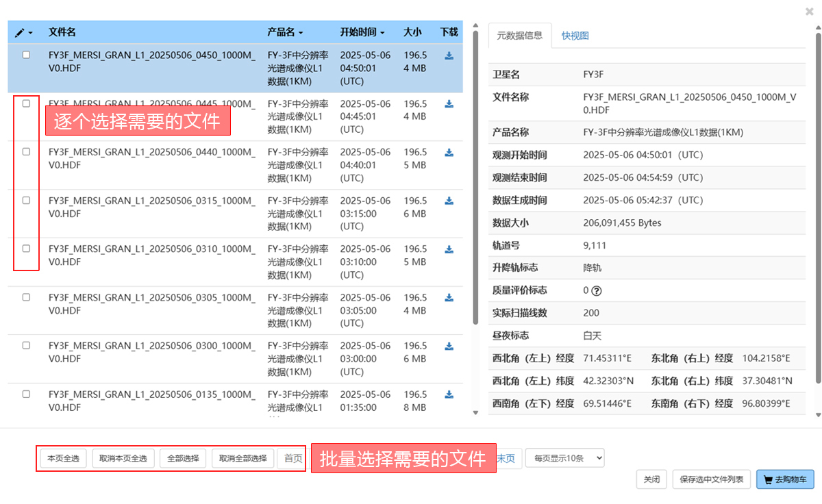The image size is (822, 504).
Task: Click the 本页全选 button
Action: pyautogui.click(x=64, y=458)
